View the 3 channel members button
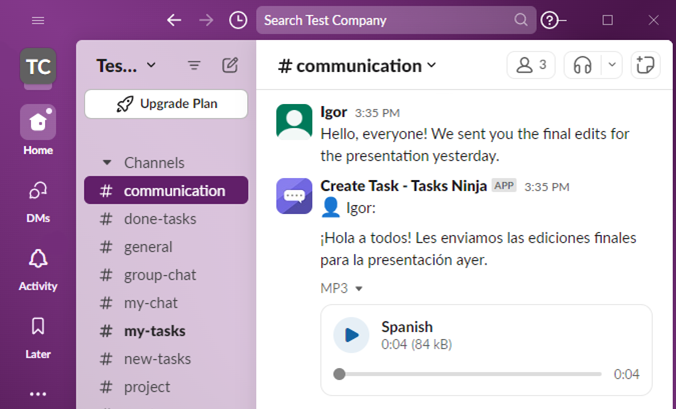676x409 pixels. [x=531, y=66]
